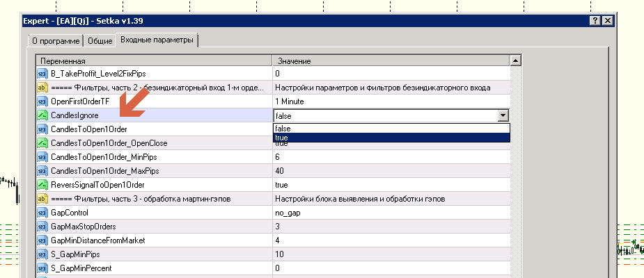Click the integer icon beside GapControl
This screenshot has width=644, height=278.
coord(42,213)
